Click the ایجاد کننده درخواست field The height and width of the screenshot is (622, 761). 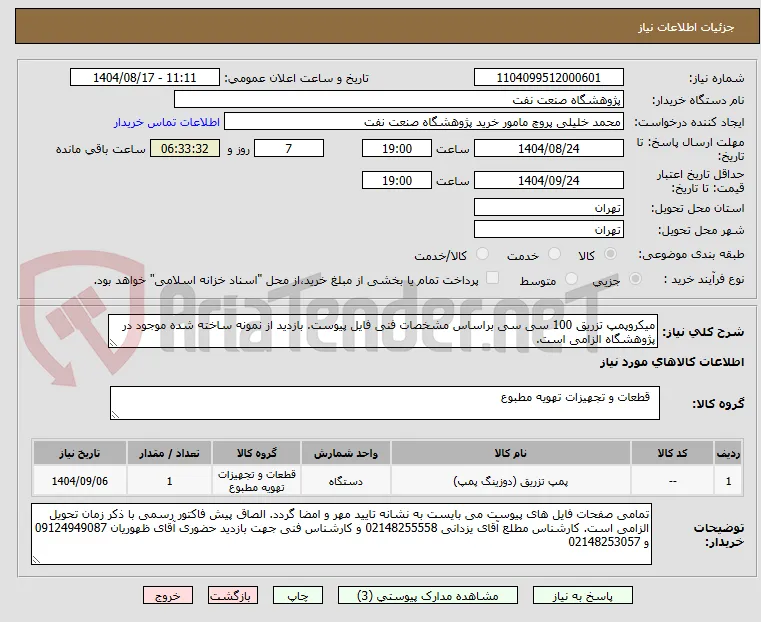[424, 122]
